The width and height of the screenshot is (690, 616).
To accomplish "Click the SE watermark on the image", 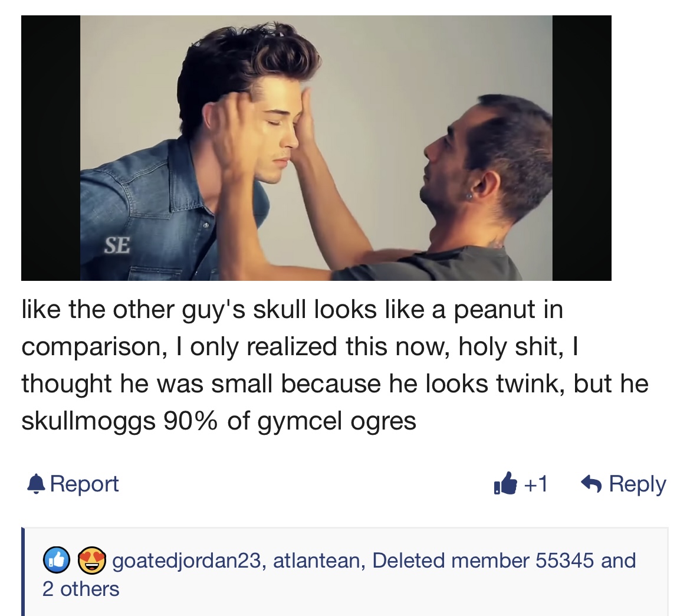I will tap(117, 245).
